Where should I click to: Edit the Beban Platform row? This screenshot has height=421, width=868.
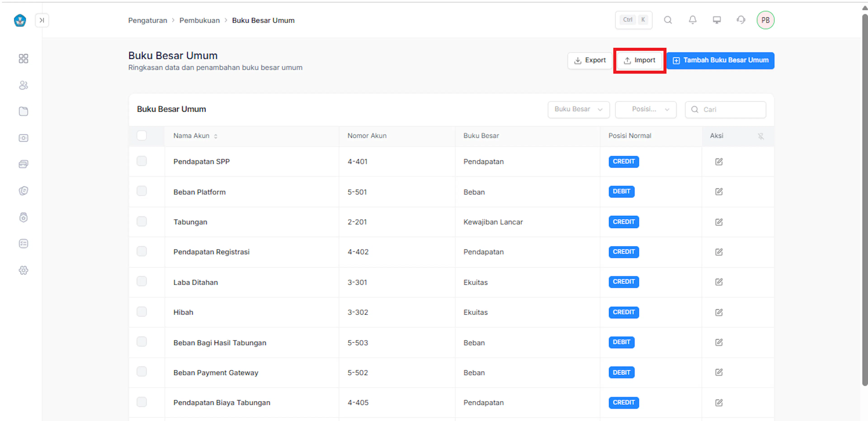tap(719, 192)
